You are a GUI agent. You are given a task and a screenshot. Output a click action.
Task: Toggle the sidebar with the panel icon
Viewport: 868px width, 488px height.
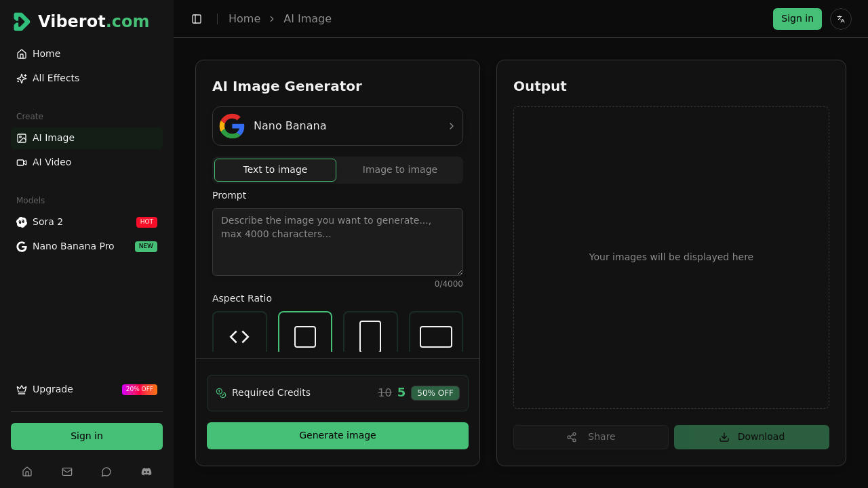point(197,18)
